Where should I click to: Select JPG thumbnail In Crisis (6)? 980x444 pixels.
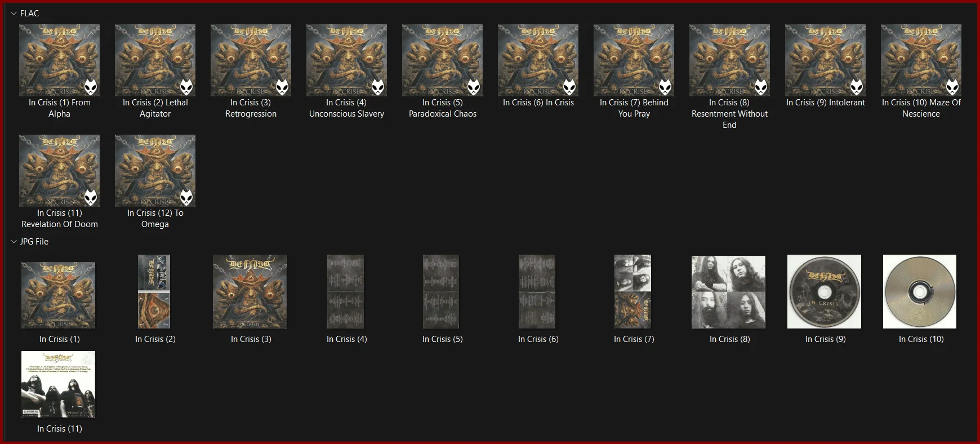click(x=537, y=291)
